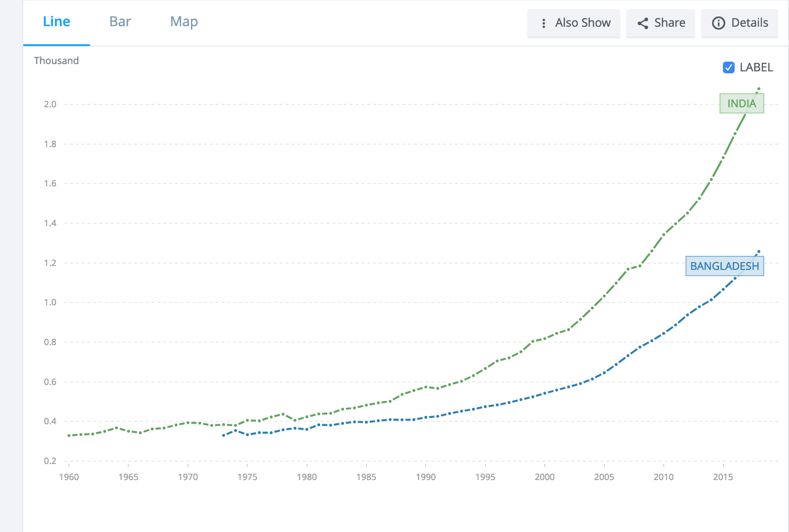Click the 2005 x-axis year label
The image size is (789, 532).
tap(604, 477)
